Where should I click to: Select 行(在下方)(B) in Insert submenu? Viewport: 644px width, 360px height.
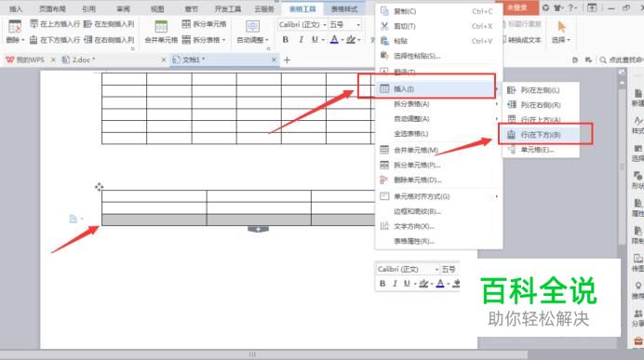coord(541,135)
